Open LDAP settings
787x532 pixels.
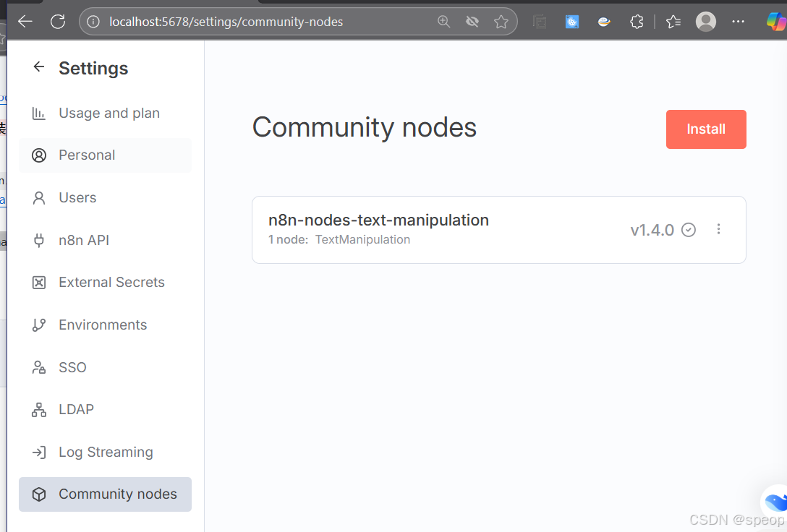point(105,410)
